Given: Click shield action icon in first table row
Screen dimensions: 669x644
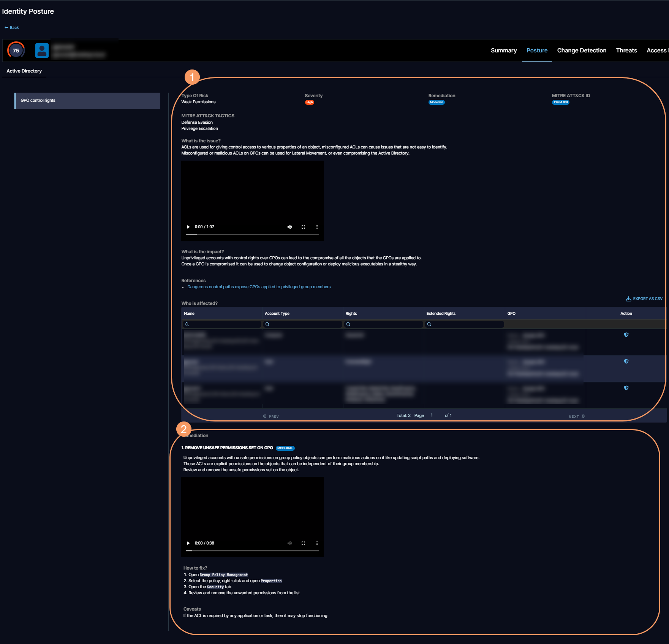Looking at the screenshot, I should pyautogui.click(x=626, y=335).
